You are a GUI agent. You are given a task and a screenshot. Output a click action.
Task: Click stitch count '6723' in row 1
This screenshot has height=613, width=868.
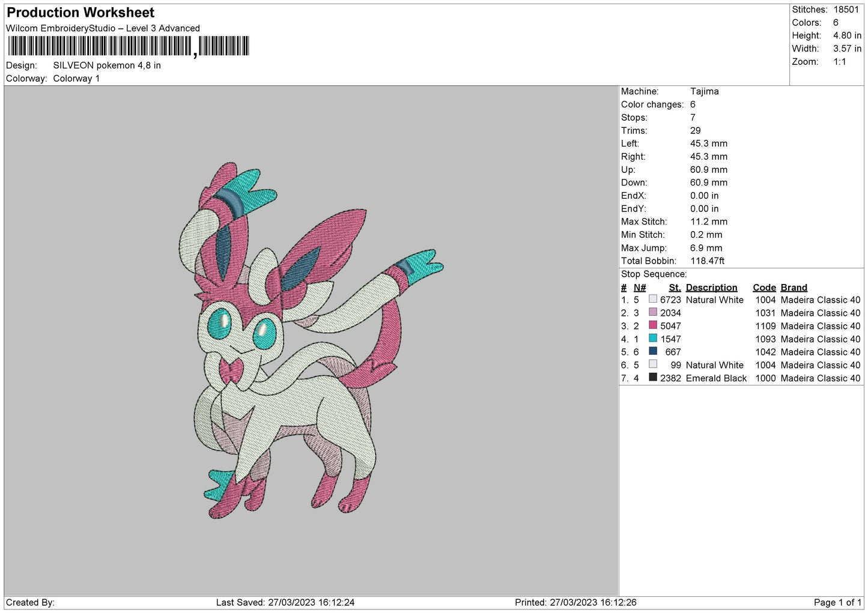(x=670, y=300)
